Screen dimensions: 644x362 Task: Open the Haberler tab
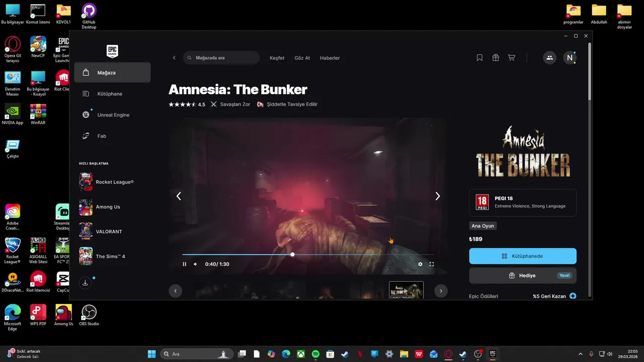click(x=330, y=58)
